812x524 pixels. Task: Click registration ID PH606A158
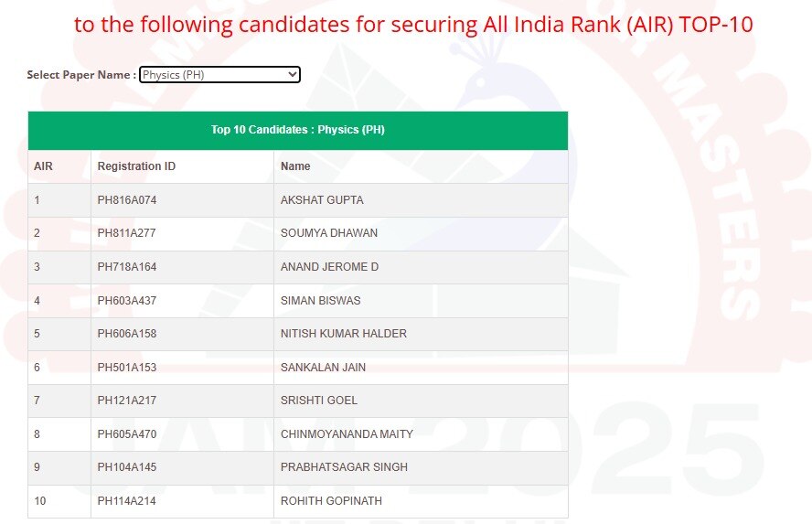click(x=127, y=334)
